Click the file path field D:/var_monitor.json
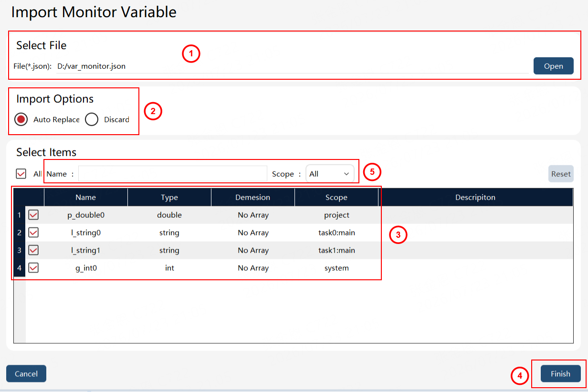Screen dimensions: 588x392 click(x=292, y=66)
